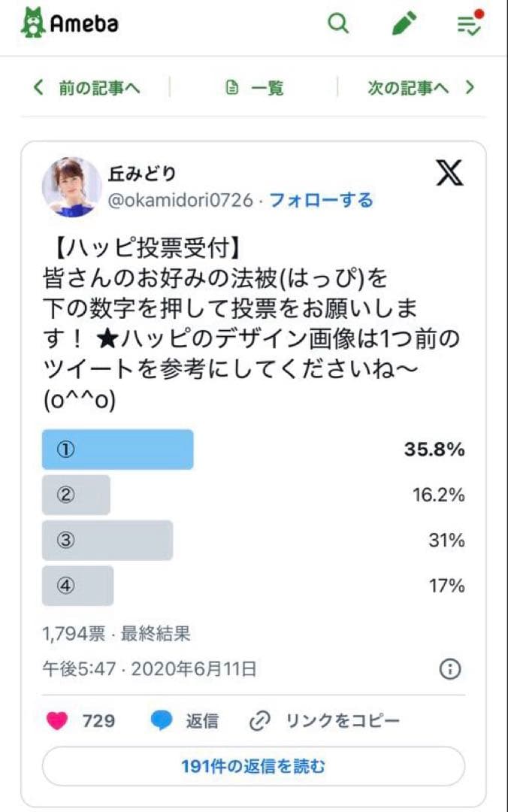Select the リンクをコピー link icon

261,720
